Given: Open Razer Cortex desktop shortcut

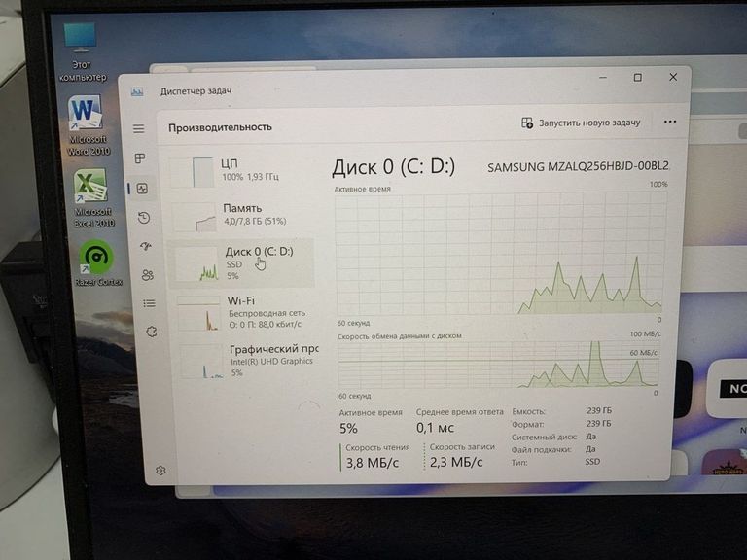Looking at the screenshot, I should 95,264.
